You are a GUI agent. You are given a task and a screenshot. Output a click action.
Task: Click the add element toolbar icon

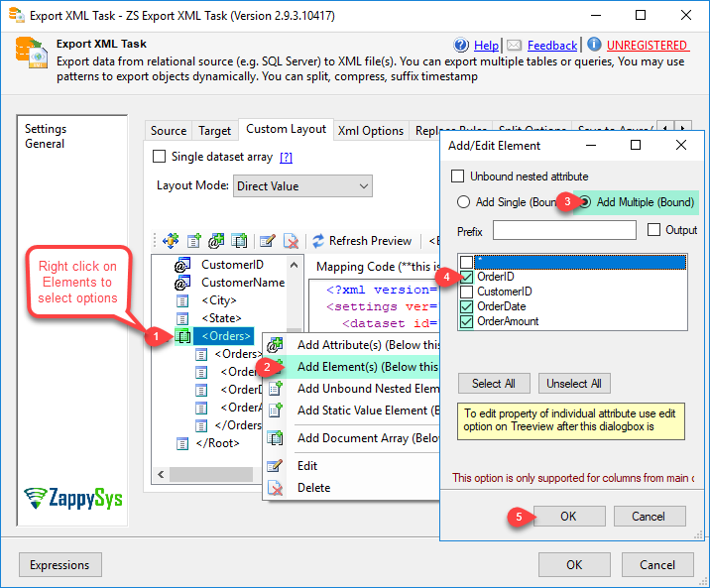pos(193,240)
